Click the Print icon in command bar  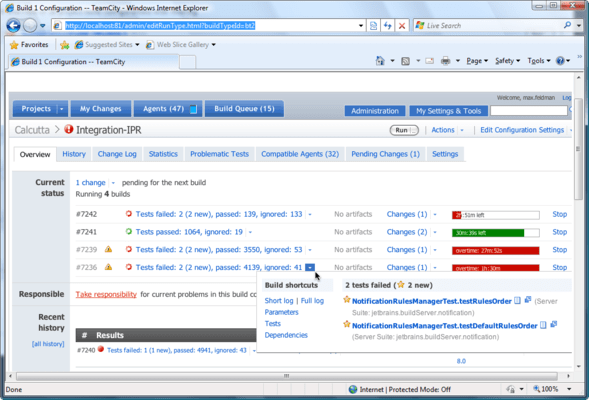click(x=445, y=61)
